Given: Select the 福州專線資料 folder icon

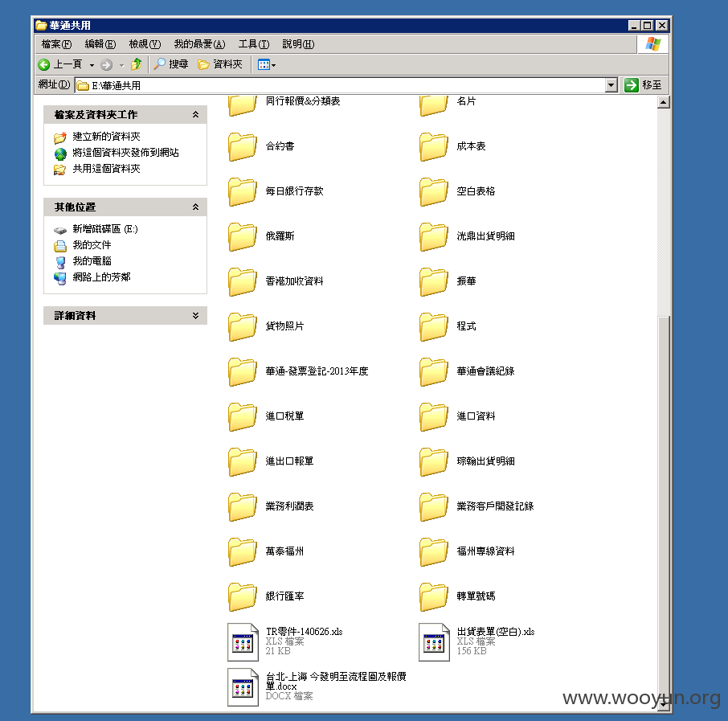Looking at the screenshot, I should 434,552.
